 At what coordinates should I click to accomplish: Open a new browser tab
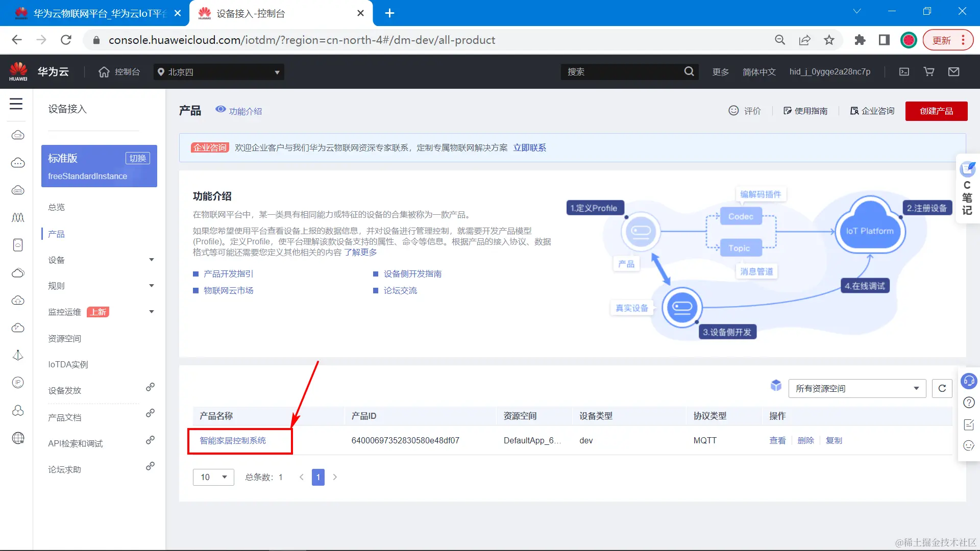click(389, 13)
